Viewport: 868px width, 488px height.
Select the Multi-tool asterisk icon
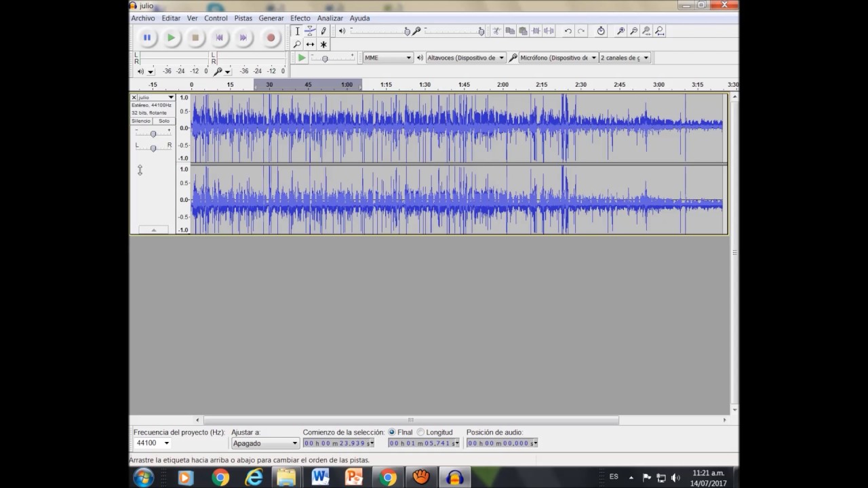click(323, 44)
